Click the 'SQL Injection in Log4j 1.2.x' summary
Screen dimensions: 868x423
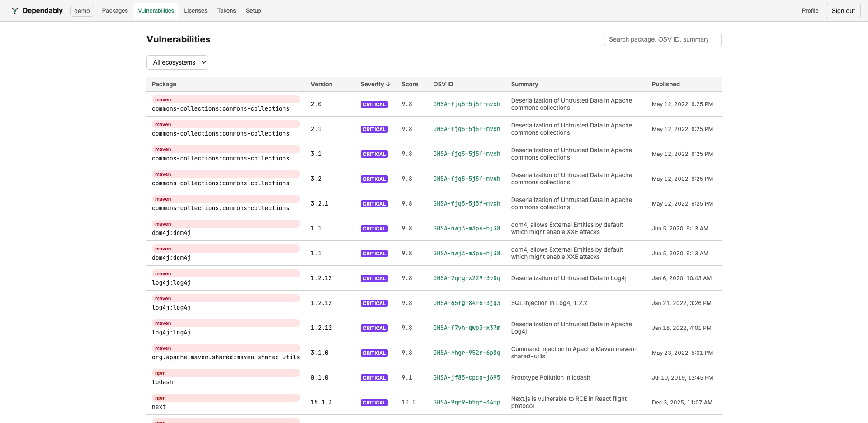(549, 303)
